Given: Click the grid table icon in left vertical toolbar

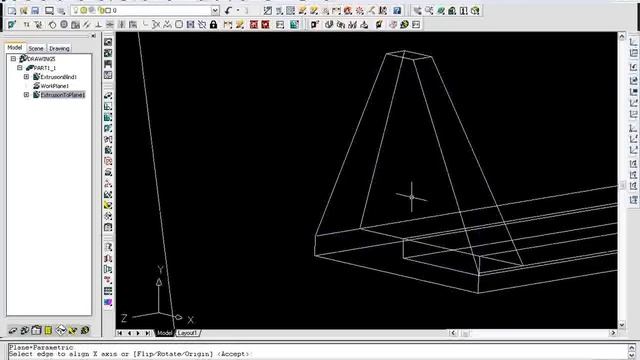Looking at the screenshot, I should (x=108, y=291).
